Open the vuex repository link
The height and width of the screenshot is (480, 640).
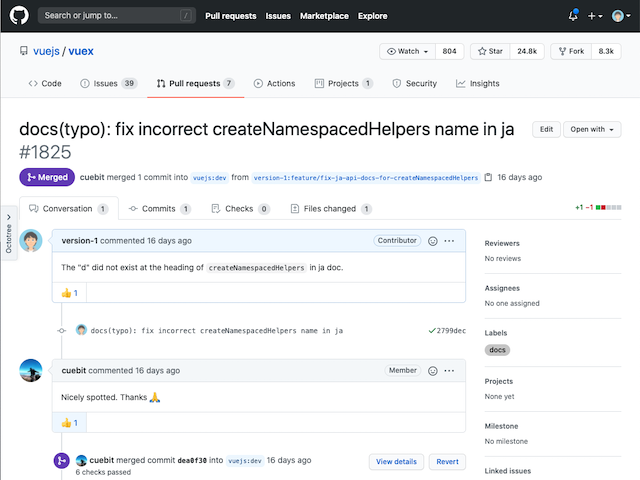point(81,51)
